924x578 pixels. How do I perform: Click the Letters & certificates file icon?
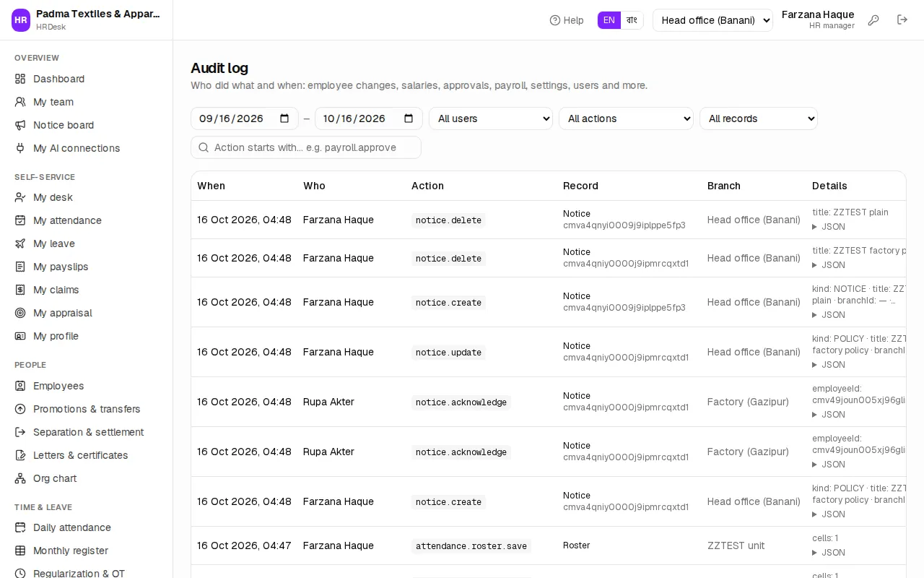click(20, 455)
